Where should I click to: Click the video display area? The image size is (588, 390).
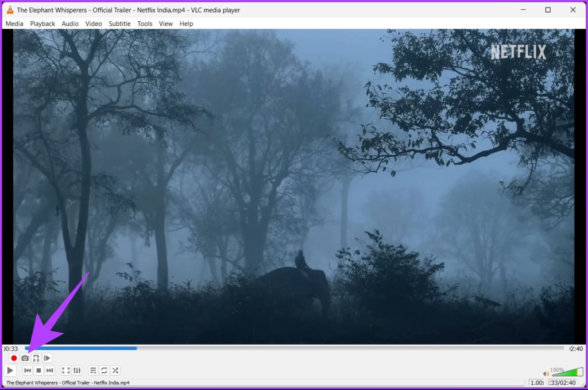point(293,186)
